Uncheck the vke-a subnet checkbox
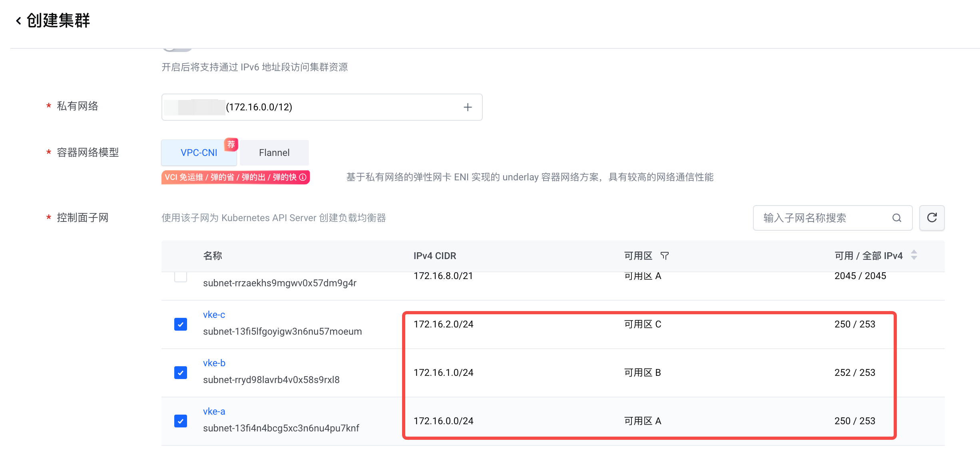The image size is (980, 455). (181, 421)
